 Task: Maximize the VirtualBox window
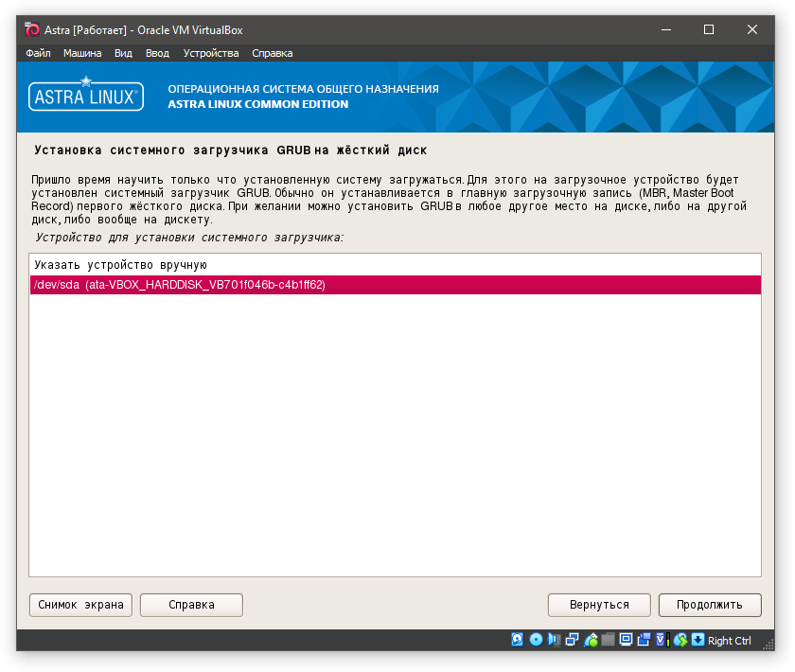tap(709, 30)
